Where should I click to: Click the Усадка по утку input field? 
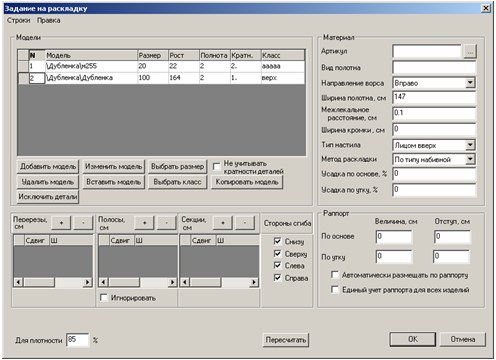(434, 190)
